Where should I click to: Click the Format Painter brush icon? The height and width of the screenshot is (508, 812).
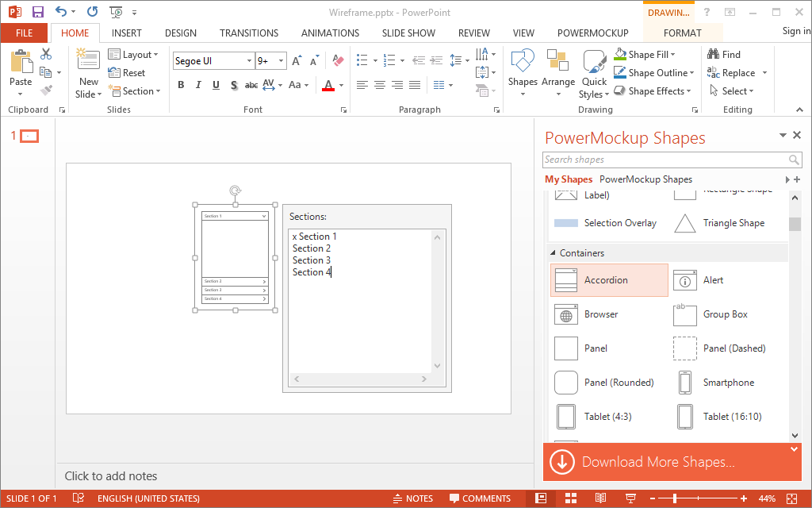pos(47,90)
